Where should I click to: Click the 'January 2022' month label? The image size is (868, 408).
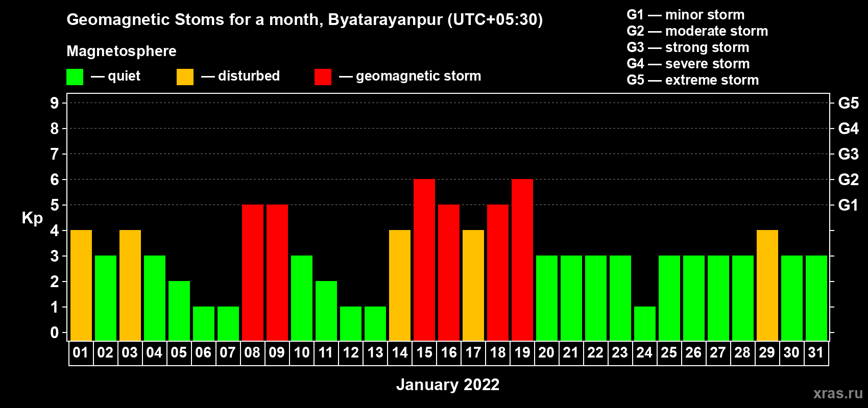(448, 385)
